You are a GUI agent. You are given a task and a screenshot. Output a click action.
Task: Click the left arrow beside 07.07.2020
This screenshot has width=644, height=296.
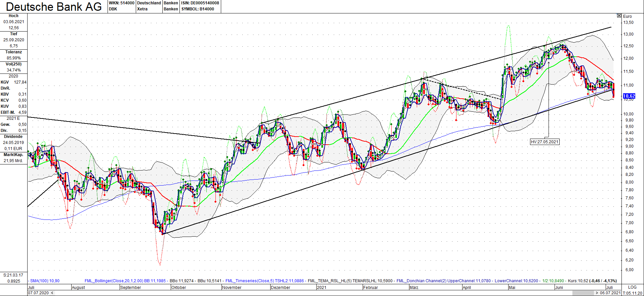52,293
